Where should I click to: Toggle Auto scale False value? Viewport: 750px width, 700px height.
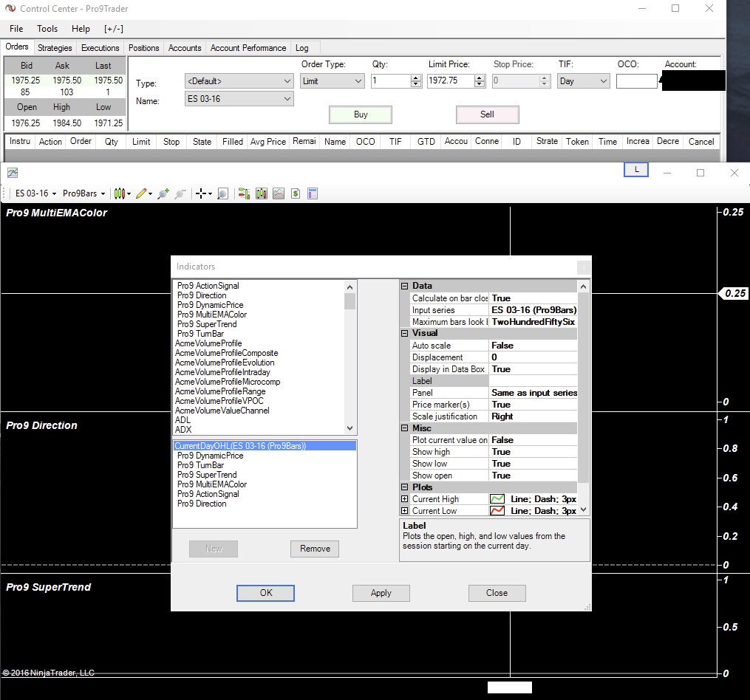[x=533, y=346]
